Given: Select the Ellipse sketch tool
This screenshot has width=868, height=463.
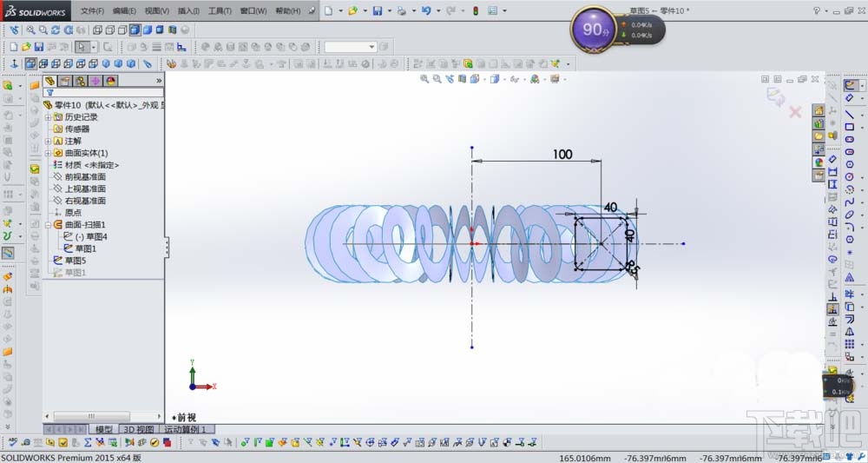Looking at the screenshot, I should (x=850, y=215).
